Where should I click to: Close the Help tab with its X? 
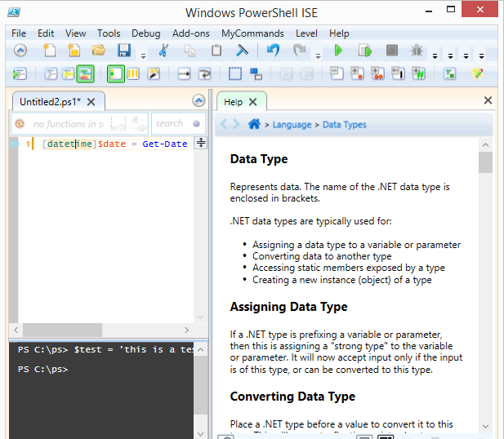coord(253,102)
